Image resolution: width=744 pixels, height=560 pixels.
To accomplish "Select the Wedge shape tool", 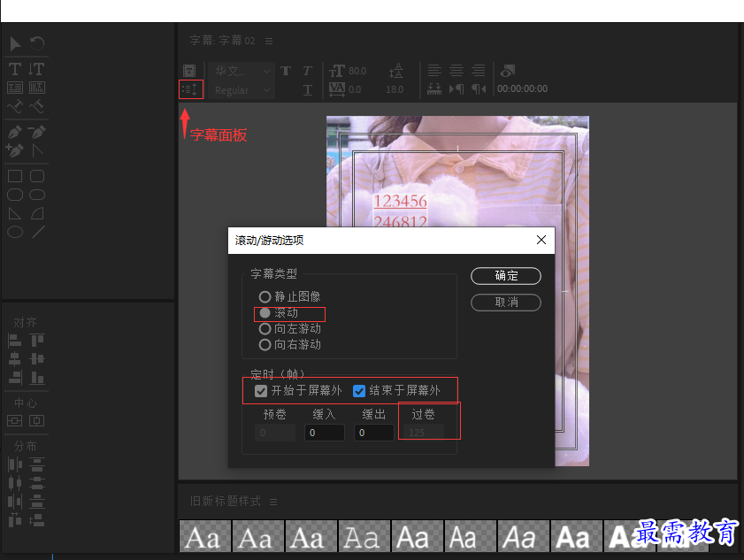I will coord(15,213).
